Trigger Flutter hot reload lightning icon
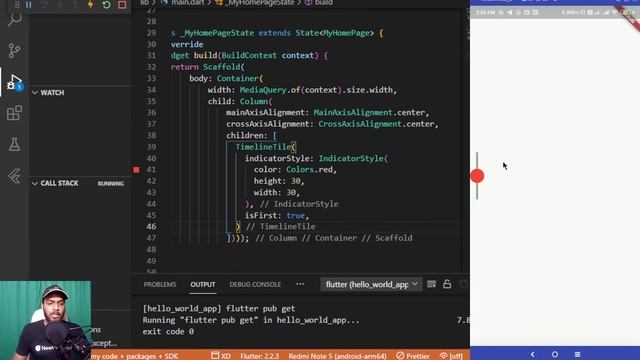 91,4
